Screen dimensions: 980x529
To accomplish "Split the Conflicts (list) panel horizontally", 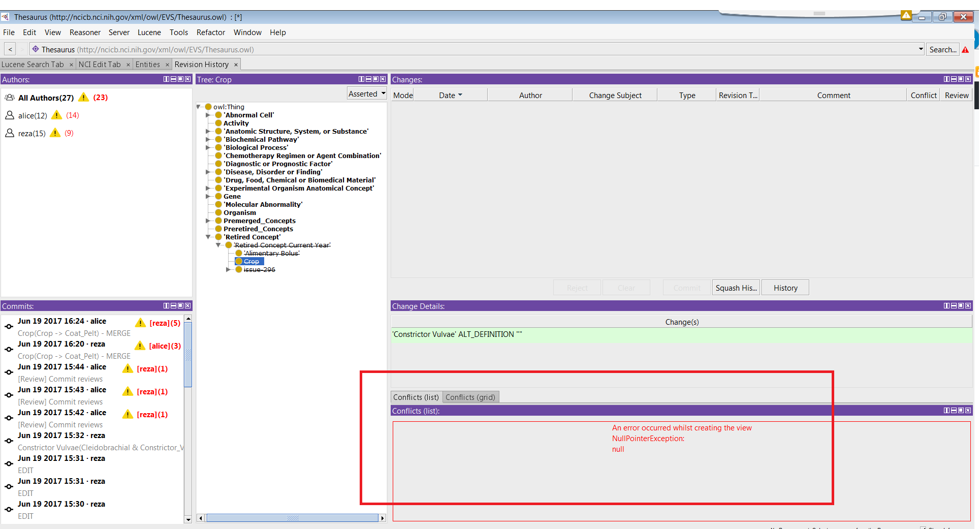I will 954,411.
